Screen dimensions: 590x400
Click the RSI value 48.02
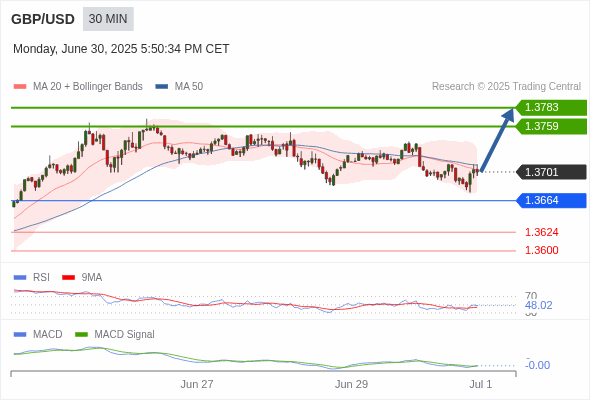[538, 305]
